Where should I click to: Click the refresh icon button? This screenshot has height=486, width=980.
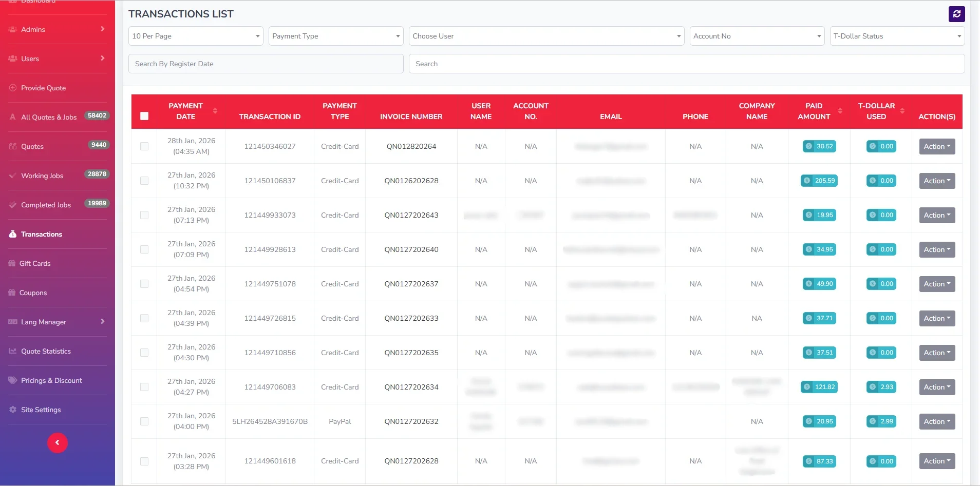956,14
